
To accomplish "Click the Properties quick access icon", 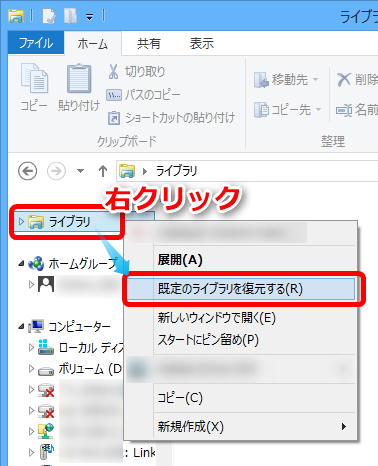I will pyautogui.click(x=49, y=16).
